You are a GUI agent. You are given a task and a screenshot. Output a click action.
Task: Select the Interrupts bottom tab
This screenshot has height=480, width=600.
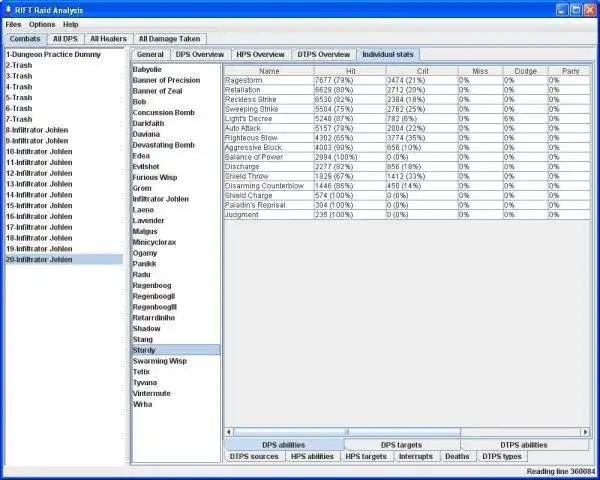point(416,456)
